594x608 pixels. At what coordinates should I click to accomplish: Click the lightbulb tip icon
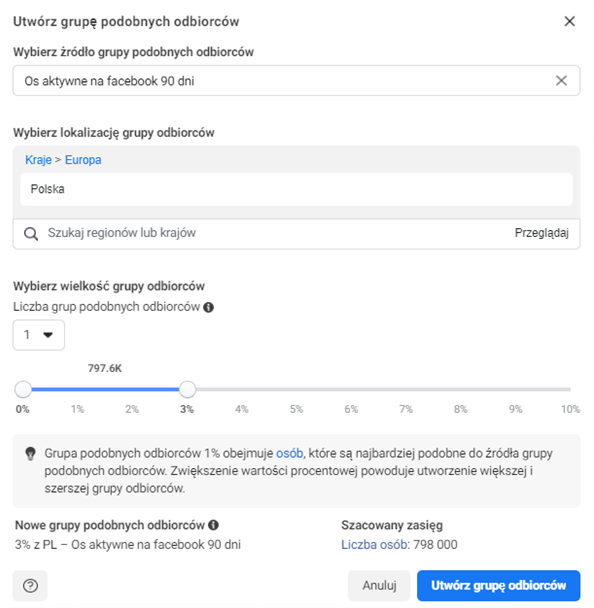click(x=30, y=453)
